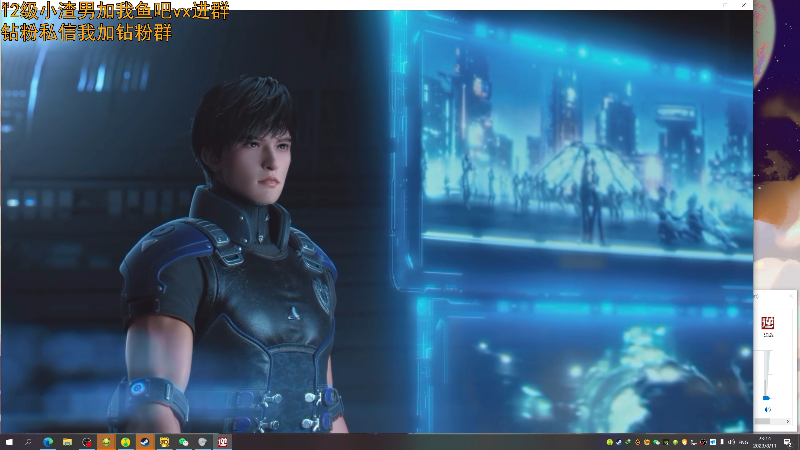Screen dimensions: 800x450
Task: Click the blue-white square tray icon
Action: 713,442
